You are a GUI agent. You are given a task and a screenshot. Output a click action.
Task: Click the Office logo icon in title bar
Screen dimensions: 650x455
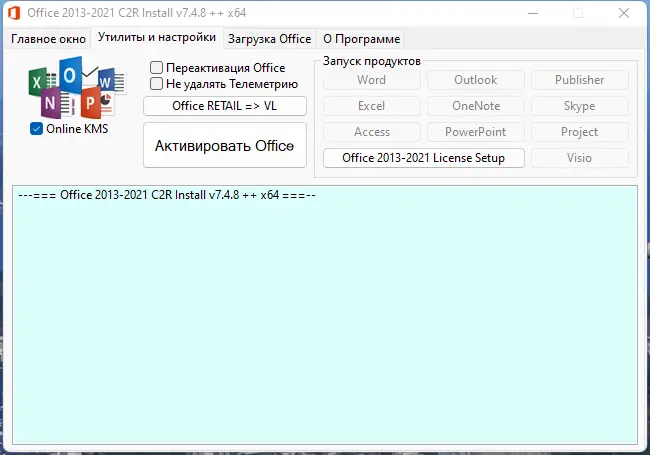[14, 13]
